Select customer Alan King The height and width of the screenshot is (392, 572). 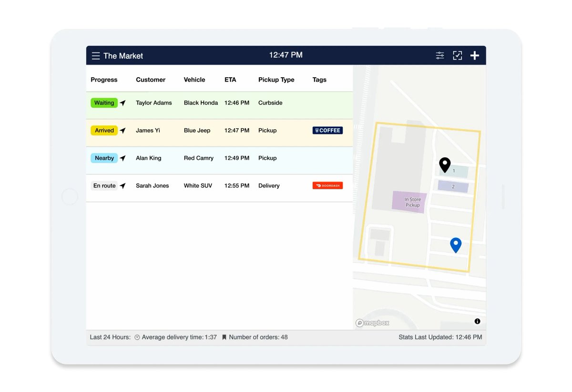point(149,158)
